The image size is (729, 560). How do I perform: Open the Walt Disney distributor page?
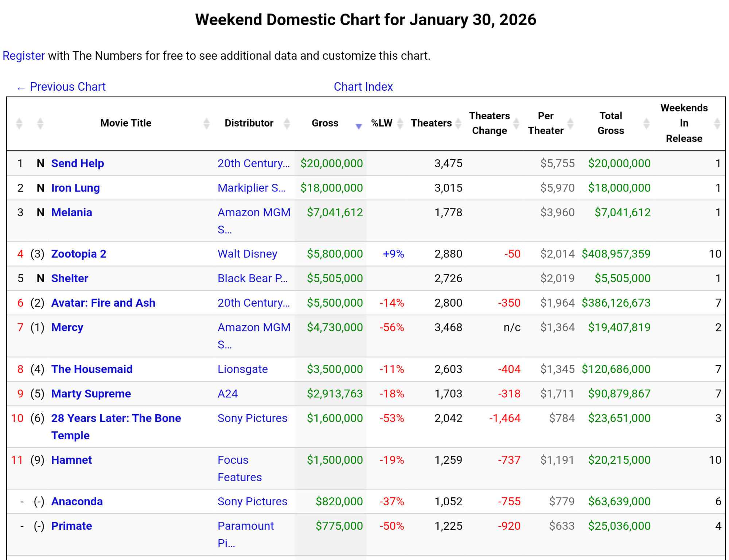click(247, 254)
